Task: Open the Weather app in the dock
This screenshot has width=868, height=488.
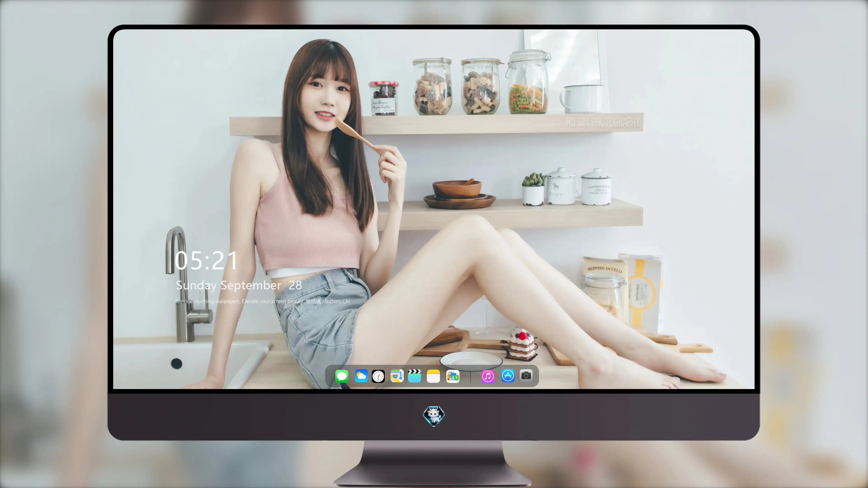Action: tap(361, 375)
